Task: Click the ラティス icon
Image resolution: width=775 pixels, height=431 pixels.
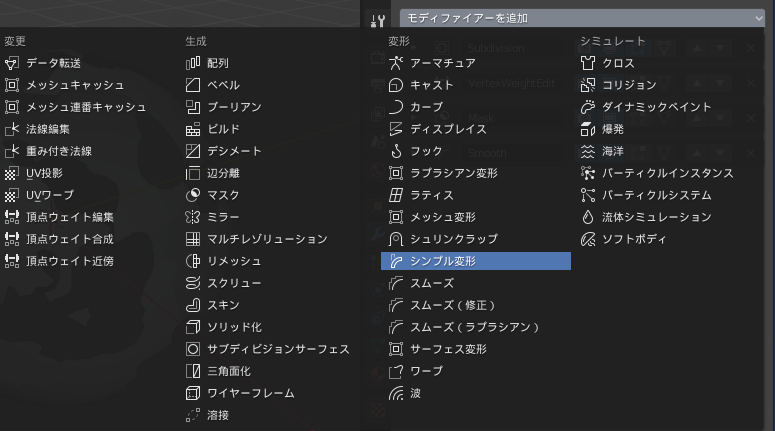Action: [x=396, y=195]
